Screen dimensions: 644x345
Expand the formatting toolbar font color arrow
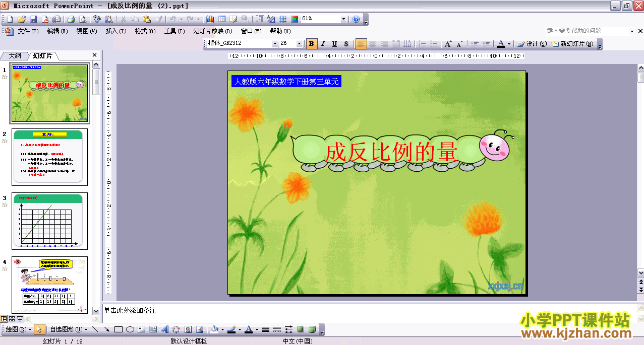509,44
